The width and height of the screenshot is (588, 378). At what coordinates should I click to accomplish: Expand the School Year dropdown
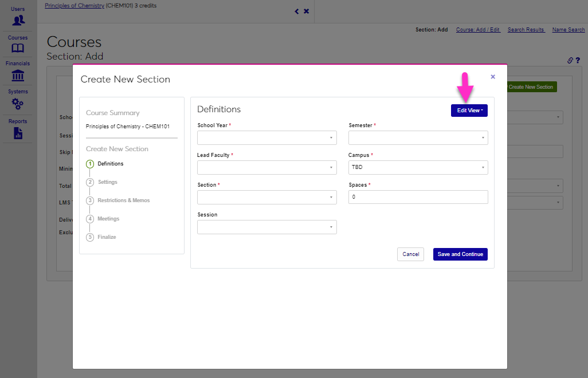pos(266,138)
